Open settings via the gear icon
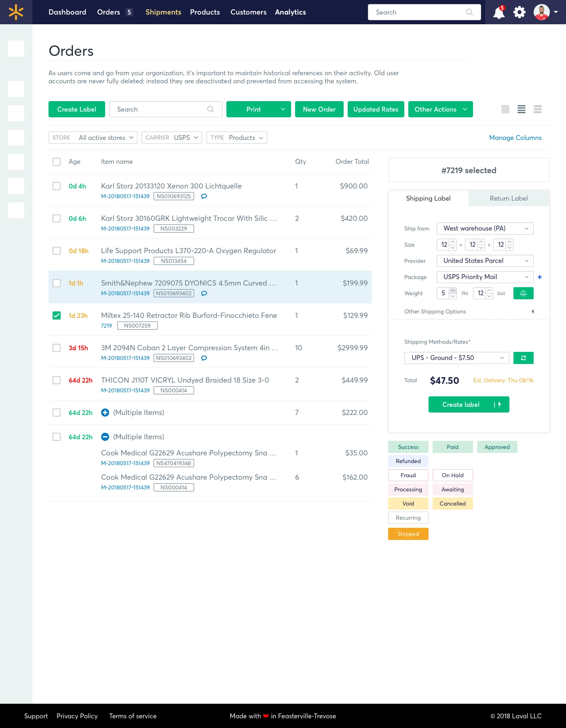This screenshot has height=728, width=566. tap(520, 12)
